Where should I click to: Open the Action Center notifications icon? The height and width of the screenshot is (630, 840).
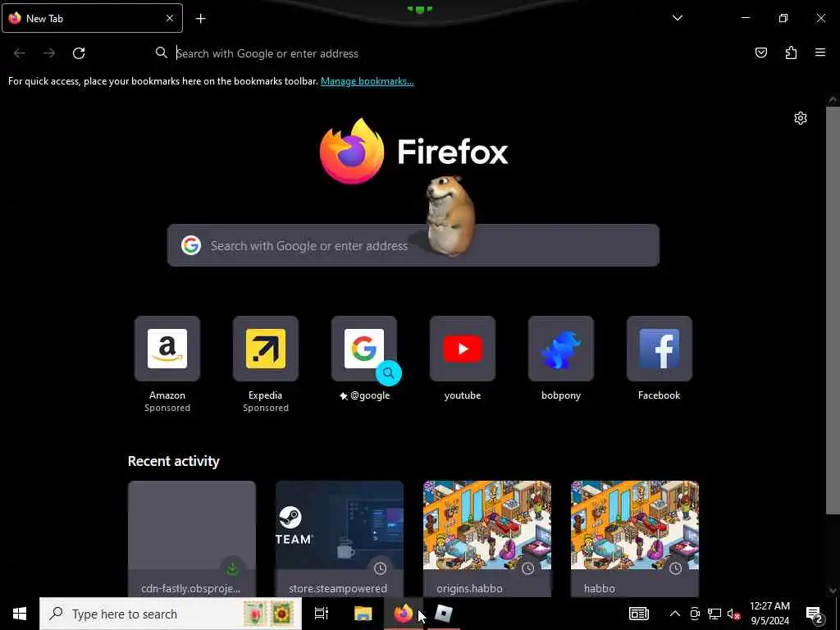(814, 614)
